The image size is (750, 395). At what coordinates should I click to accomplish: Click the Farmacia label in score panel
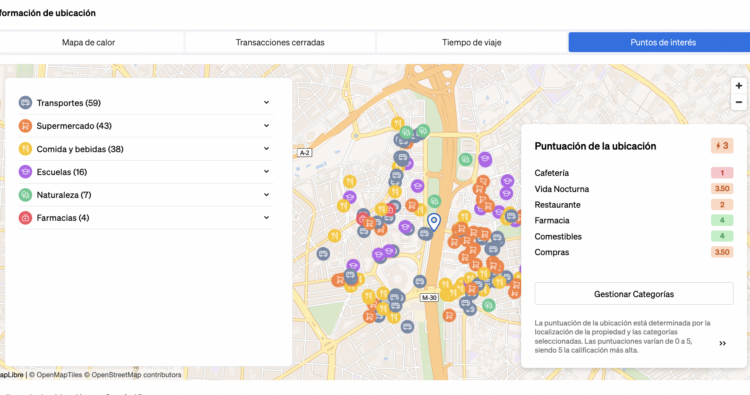click(x=552, y=220)
